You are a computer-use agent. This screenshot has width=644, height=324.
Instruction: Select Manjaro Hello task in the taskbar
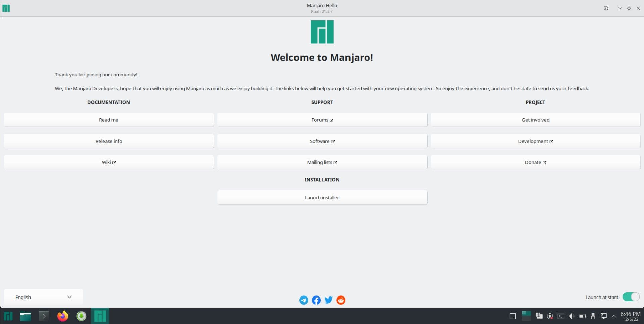point(100,316)
